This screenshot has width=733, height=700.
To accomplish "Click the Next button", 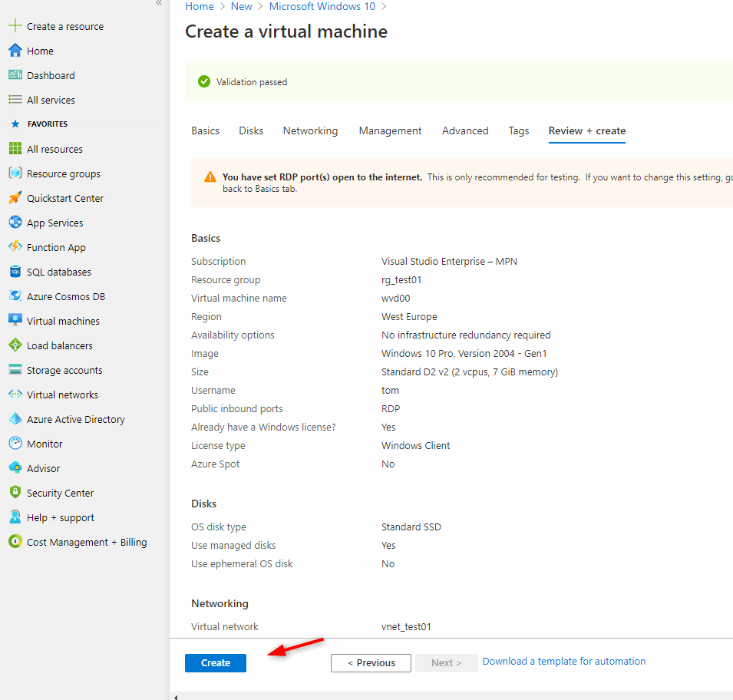I will [x=447, y=662].
